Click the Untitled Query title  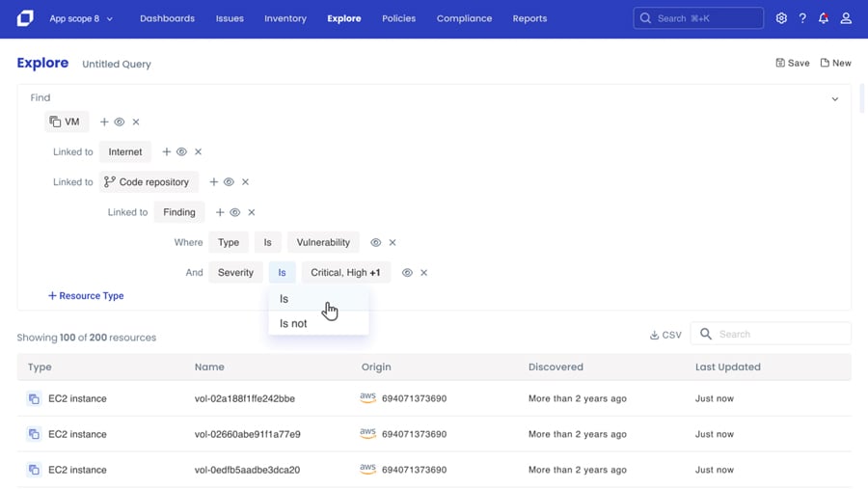click(117, 64)
